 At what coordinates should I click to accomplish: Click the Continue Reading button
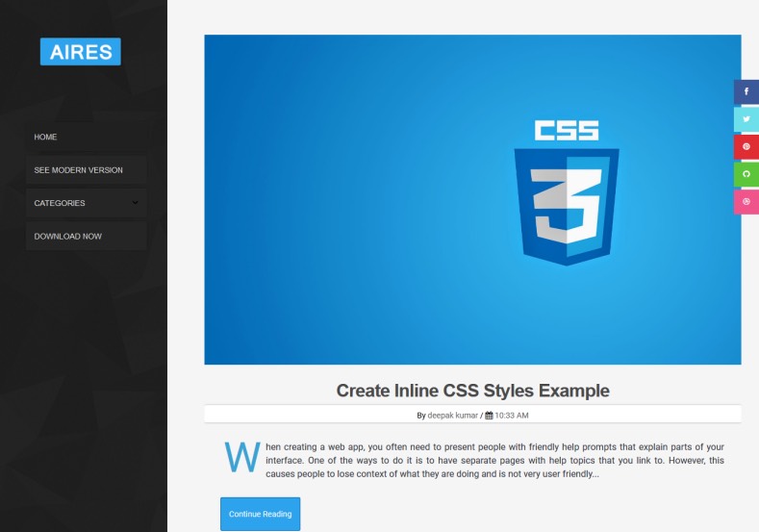(x=260, y=514)
